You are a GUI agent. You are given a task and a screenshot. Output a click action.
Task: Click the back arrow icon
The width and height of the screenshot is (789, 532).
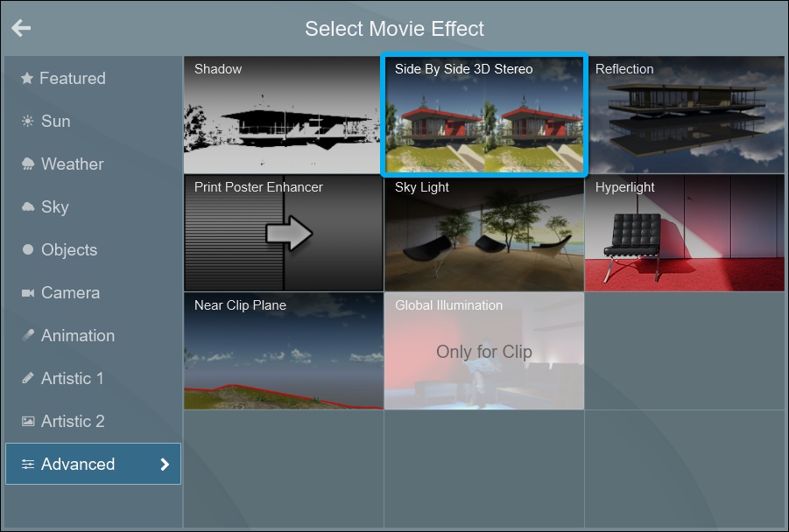click(x=21, y=28)
